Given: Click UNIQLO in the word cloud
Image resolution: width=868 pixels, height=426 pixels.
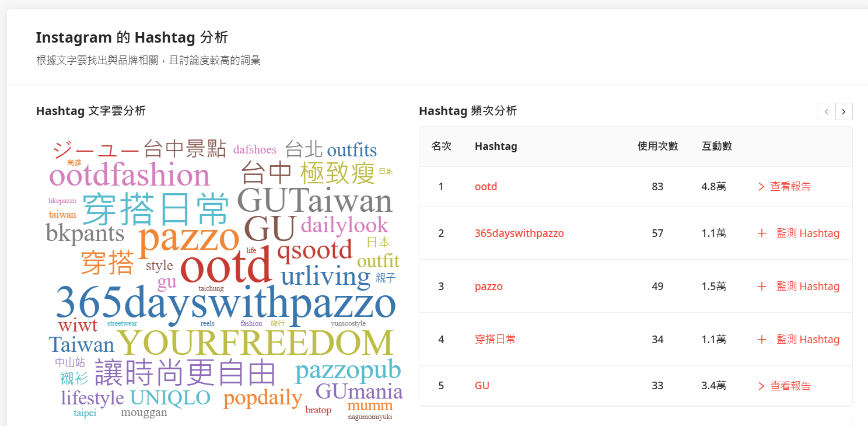Looking at the screenshot, I should click(170, 397).
